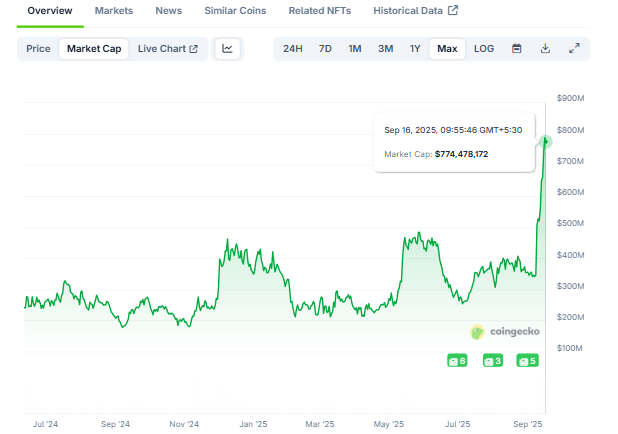Go to the Related NFTs tab
Viewport: 618px width, 434px height.
pos(320,11)
